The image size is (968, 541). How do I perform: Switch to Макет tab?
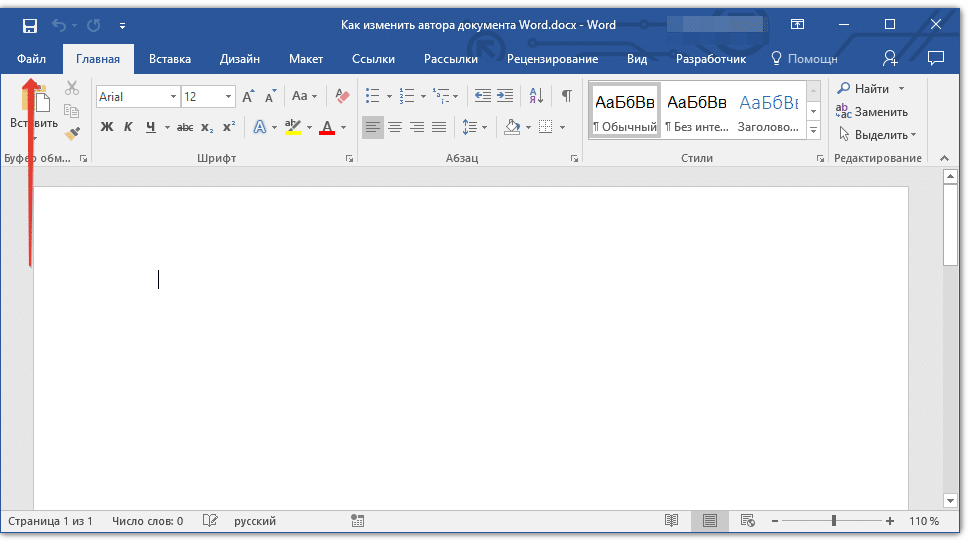coord(306,59)
